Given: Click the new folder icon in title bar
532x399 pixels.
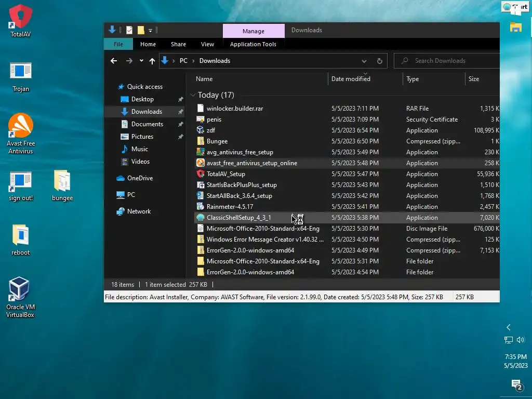Looking at the screenshot, I should (x=141, y=30).
